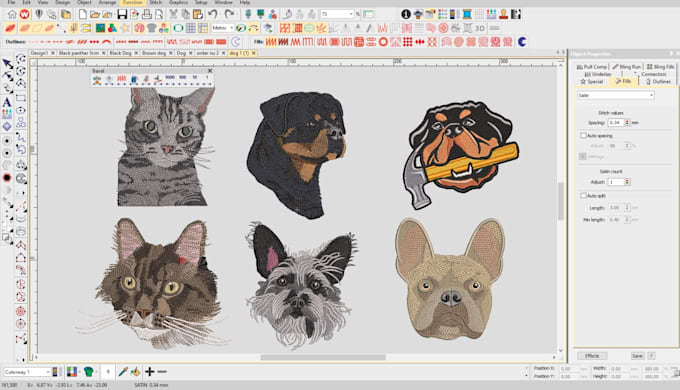Click the color picker dropper icon at bottom
Viewport: 680px width, 390px height.
[x=123, y=372]
